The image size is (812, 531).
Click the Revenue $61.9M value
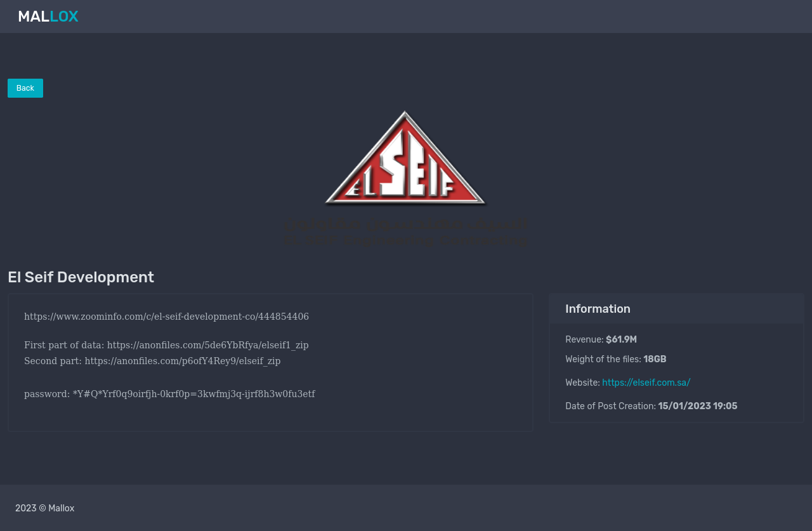coord(621,339)
